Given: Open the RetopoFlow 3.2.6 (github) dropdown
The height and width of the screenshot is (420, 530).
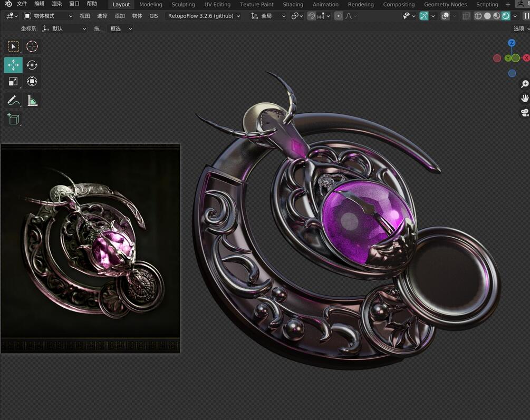Looking at the screenshot, I should pyautogui.click(x=204, y=16).
